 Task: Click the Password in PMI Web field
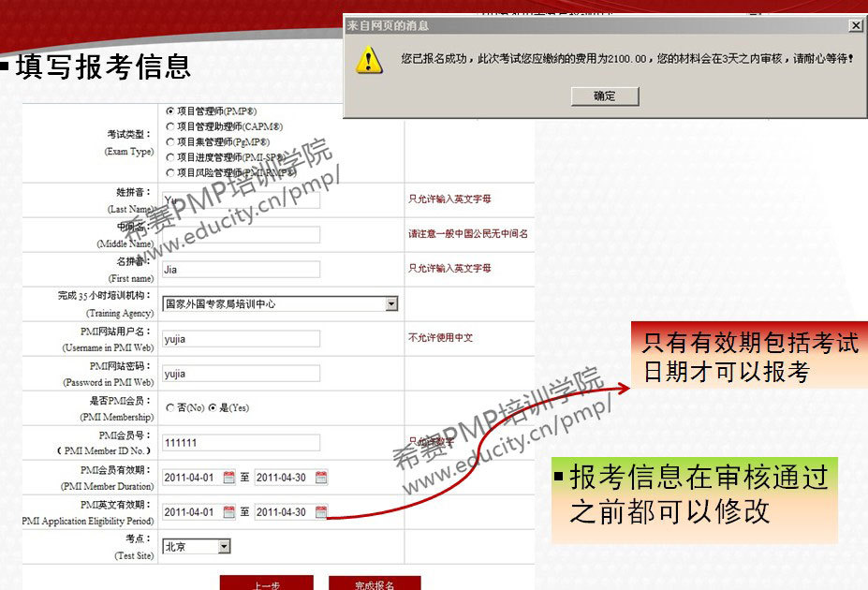241,374
